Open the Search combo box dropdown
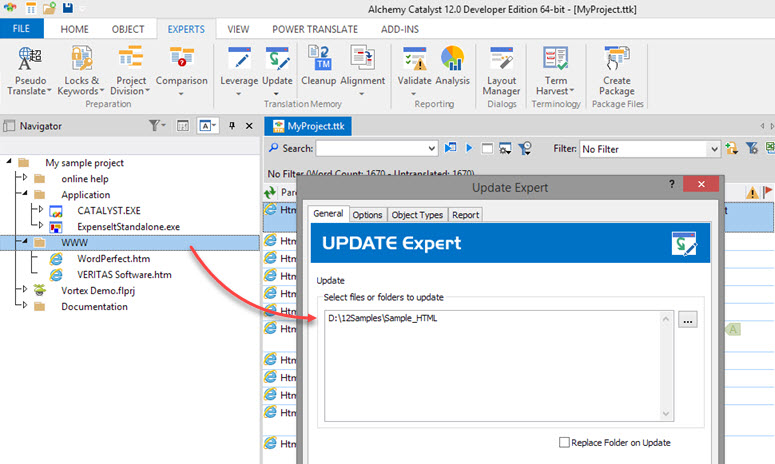Image resolution: width=775 pixels, height=464 pixels. [x=431, y=148]
